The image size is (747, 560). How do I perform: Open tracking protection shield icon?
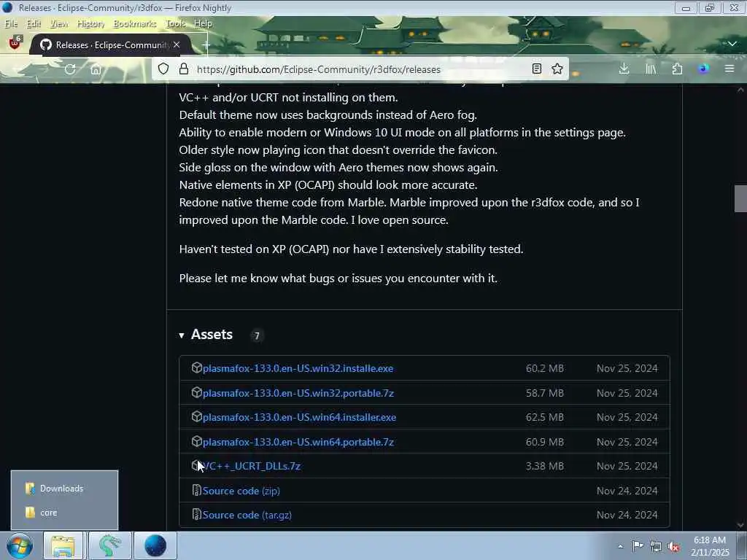coord(163,69)
